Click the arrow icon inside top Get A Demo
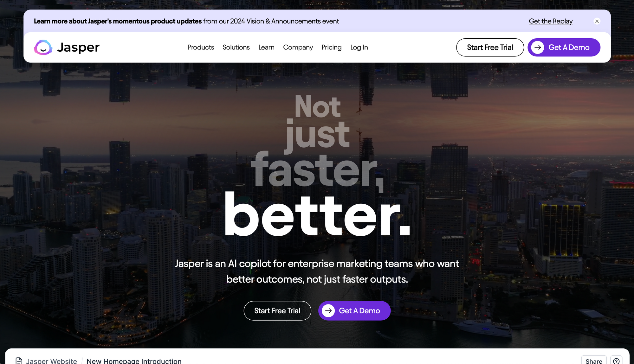Viewport: 634px width, 364px height. (538, 47)
